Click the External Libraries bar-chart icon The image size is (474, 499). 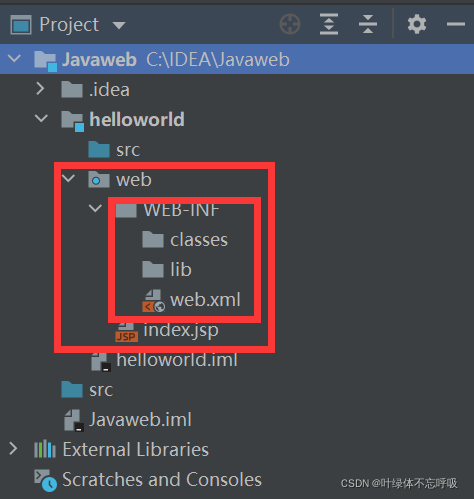pos(45,449)
